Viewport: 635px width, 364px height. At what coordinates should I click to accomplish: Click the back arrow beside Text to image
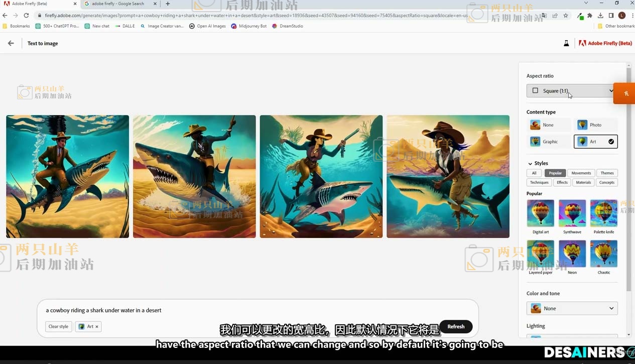click(x=11, y=44)
